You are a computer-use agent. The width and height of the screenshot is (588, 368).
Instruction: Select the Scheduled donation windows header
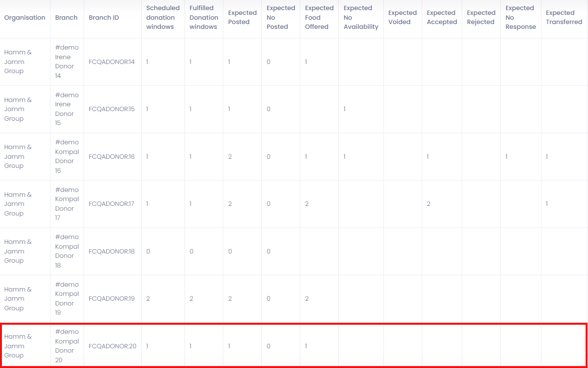(163, 17)
